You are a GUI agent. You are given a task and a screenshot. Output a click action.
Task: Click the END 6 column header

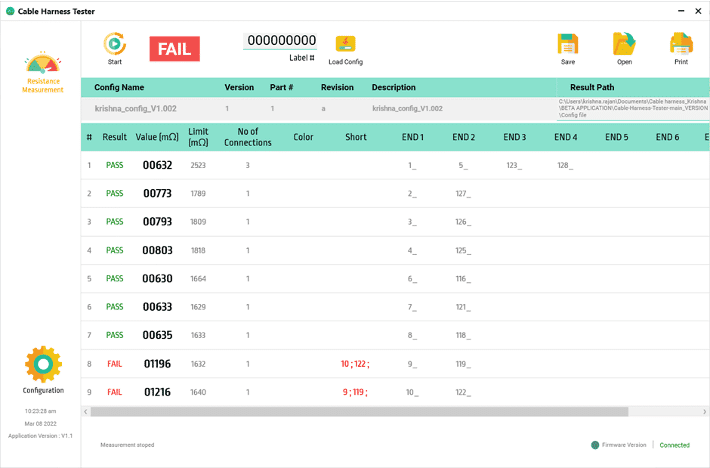click(667, 137)
